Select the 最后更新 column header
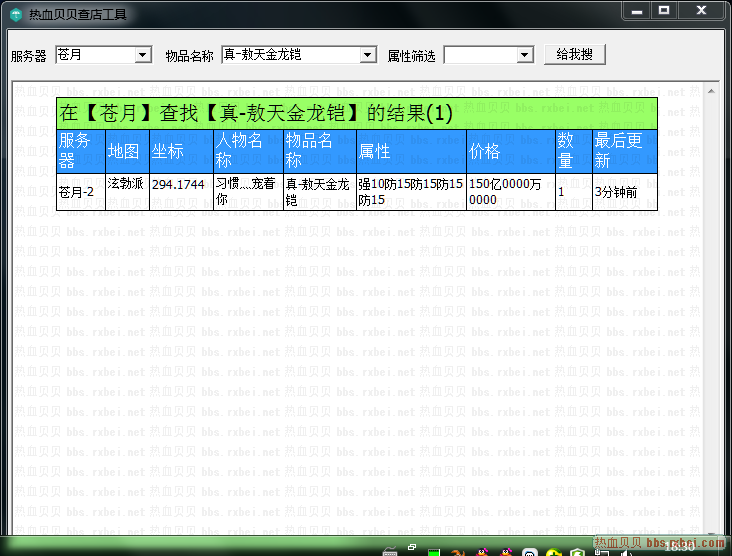The width and height of the screenshot is (732, 556). (625, 151)
